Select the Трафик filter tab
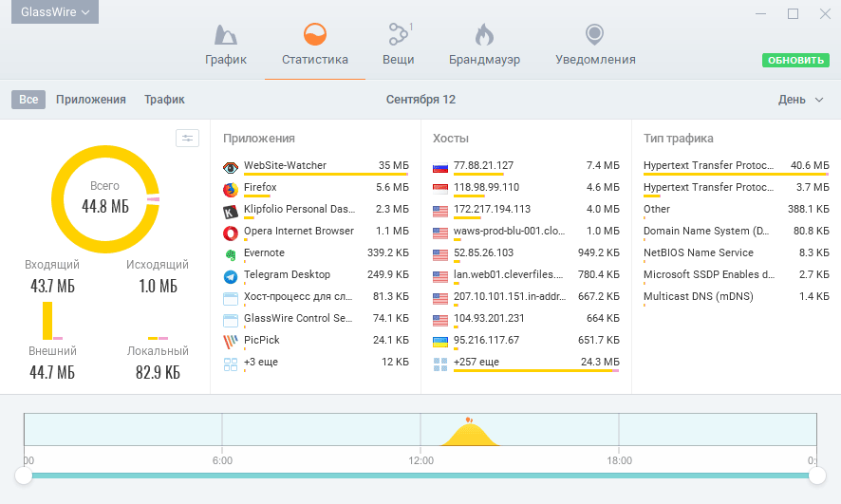The width and height of the screenshot is (841, 504). click(x=164, y=100)
